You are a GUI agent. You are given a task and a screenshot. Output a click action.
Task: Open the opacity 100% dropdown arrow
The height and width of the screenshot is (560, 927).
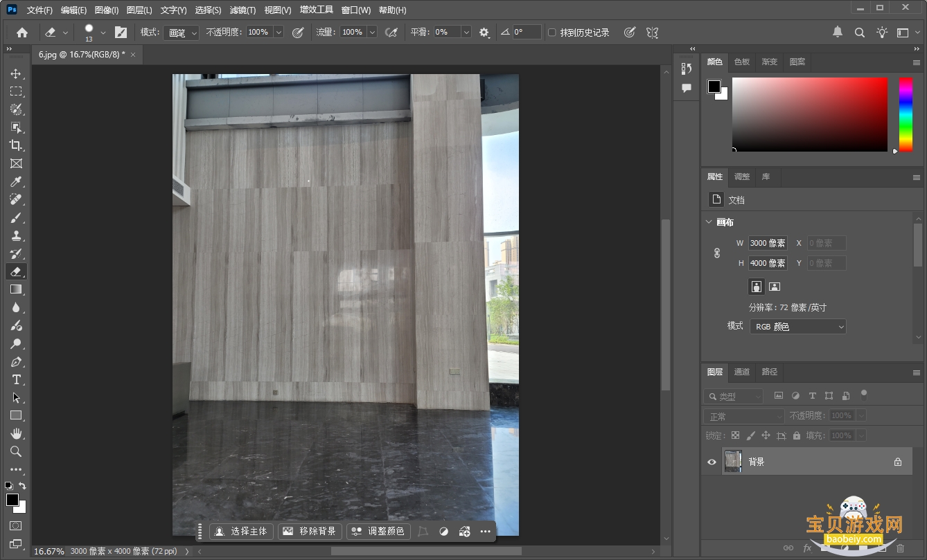tap(279, 33)
